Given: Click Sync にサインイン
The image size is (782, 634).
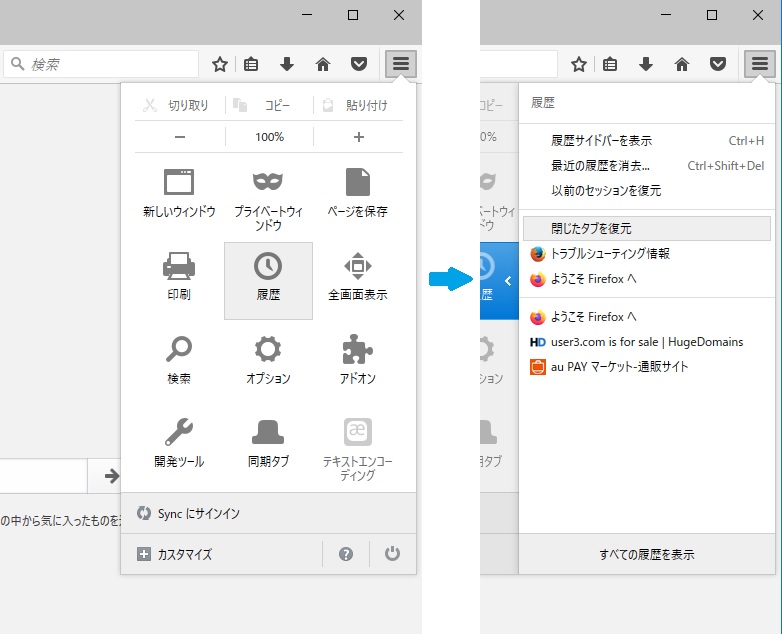Looking at the screenshot, I should [x=198, y=513].
